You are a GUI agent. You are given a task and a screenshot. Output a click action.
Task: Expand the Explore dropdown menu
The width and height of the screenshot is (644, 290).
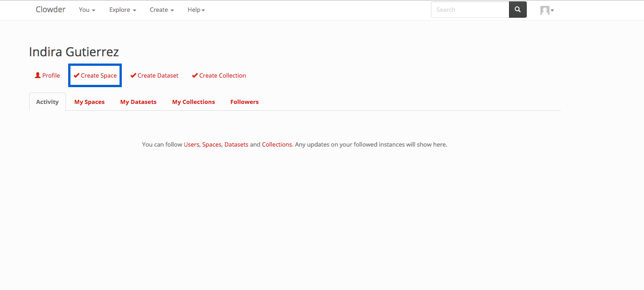122,10
